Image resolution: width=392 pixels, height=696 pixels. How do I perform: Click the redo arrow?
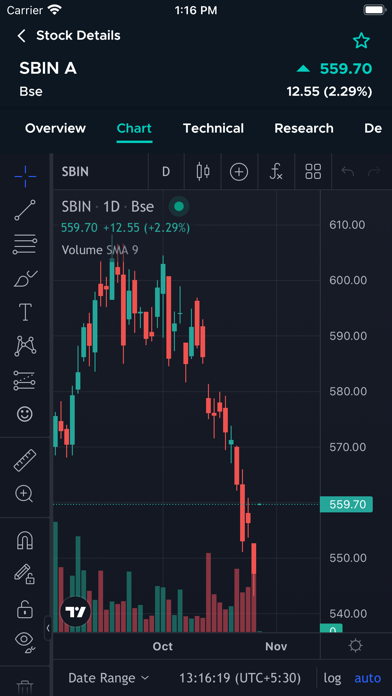tap(374, 172)
